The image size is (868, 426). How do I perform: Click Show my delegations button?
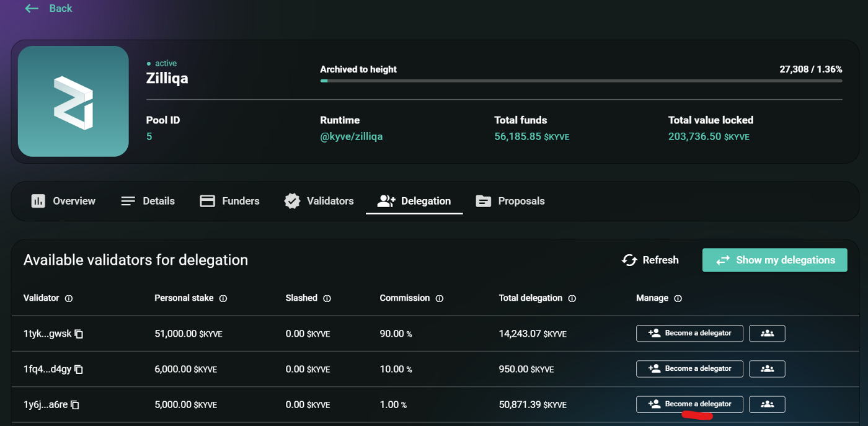[x=775, y=260]
